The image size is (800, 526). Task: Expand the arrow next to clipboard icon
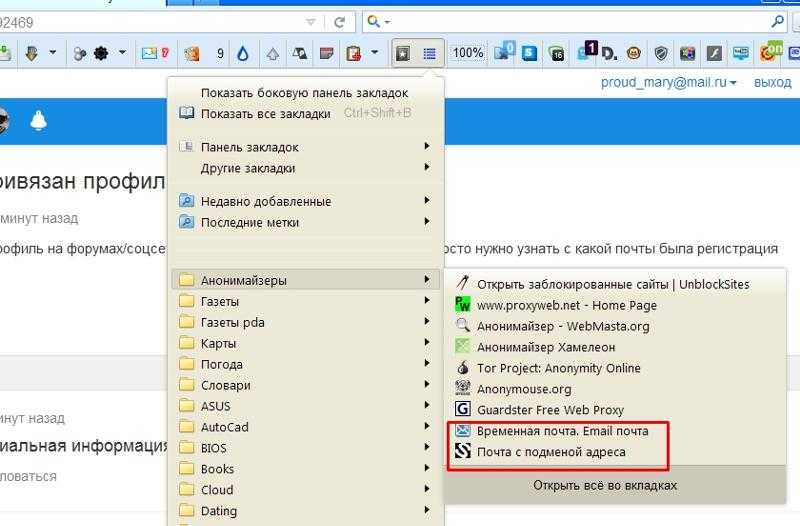[x=374, y=52]
